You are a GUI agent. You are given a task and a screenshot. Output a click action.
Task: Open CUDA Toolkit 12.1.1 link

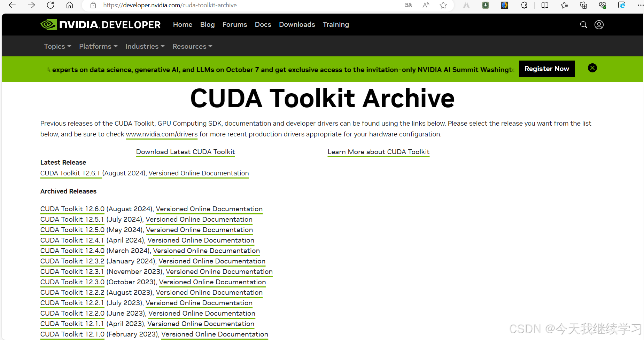pos(72,324)
